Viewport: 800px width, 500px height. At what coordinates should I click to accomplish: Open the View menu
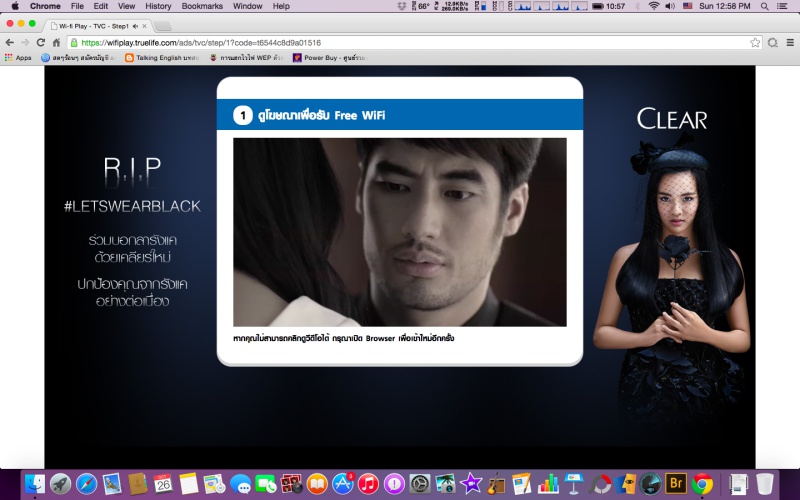(x=126, y=6)
